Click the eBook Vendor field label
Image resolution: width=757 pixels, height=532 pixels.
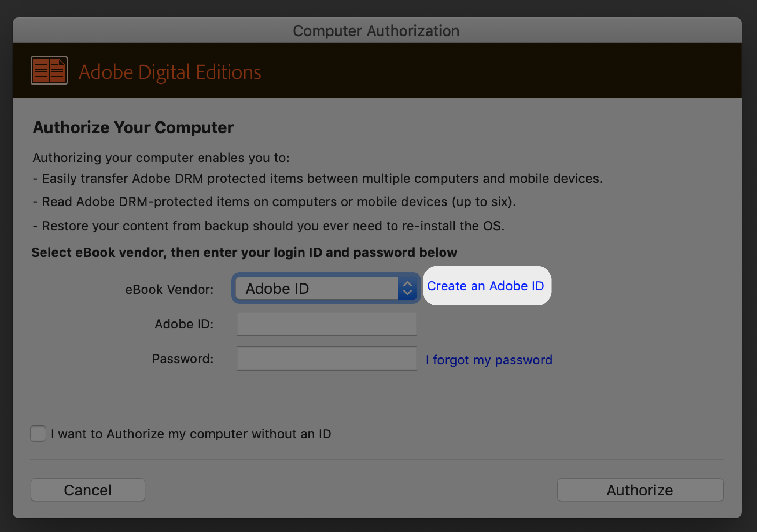169,289
